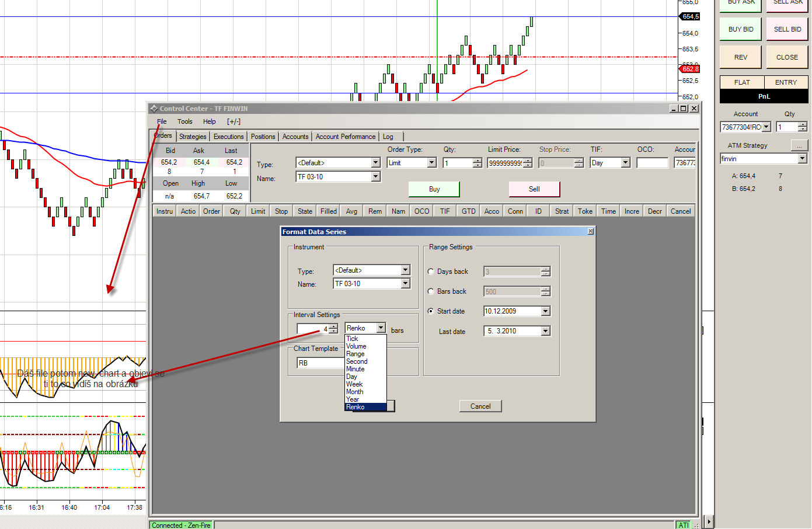This screenshot has height=529, width=812.
Task: Expand the Last date dropdown
Action: coord(545,331)
